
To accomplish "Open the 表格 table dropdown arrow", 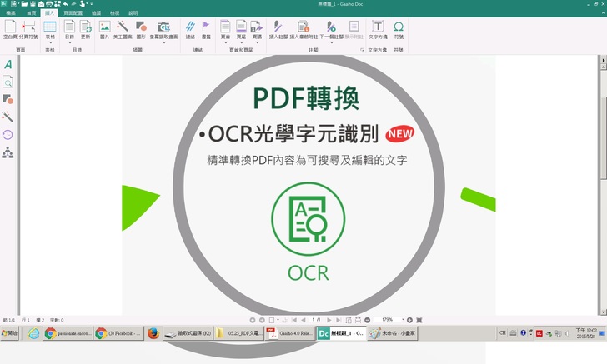I will click(50, 42).
